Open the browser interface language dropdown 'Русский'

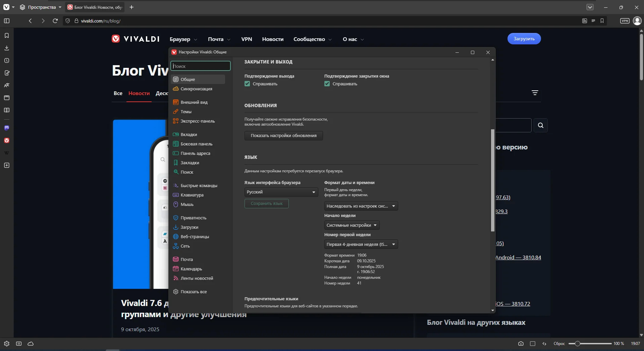coord(281,192)
